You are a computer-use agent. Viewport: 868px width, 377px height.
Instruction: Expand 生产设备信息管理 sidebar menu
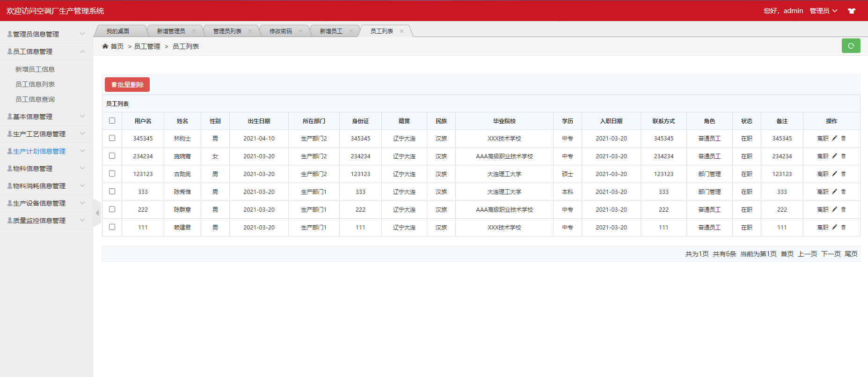click(46, 203)
